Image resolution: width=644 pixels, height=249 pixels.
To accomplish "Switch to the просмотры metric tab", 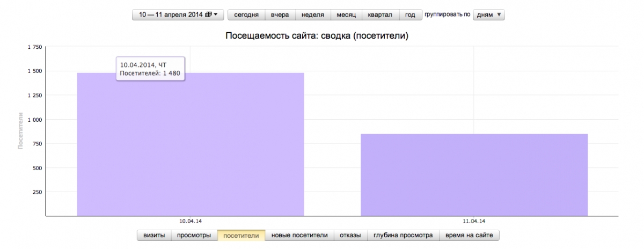I will 194,235.
